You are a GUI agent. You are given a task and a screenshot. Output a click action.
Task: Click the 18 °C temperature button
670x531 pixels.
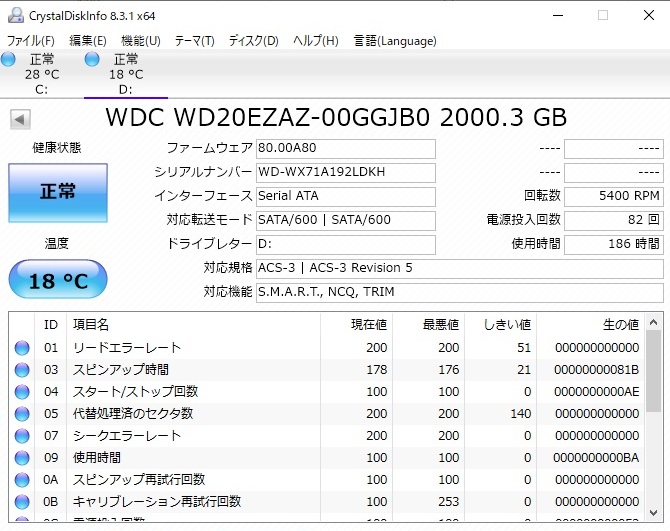click(58, 279)
